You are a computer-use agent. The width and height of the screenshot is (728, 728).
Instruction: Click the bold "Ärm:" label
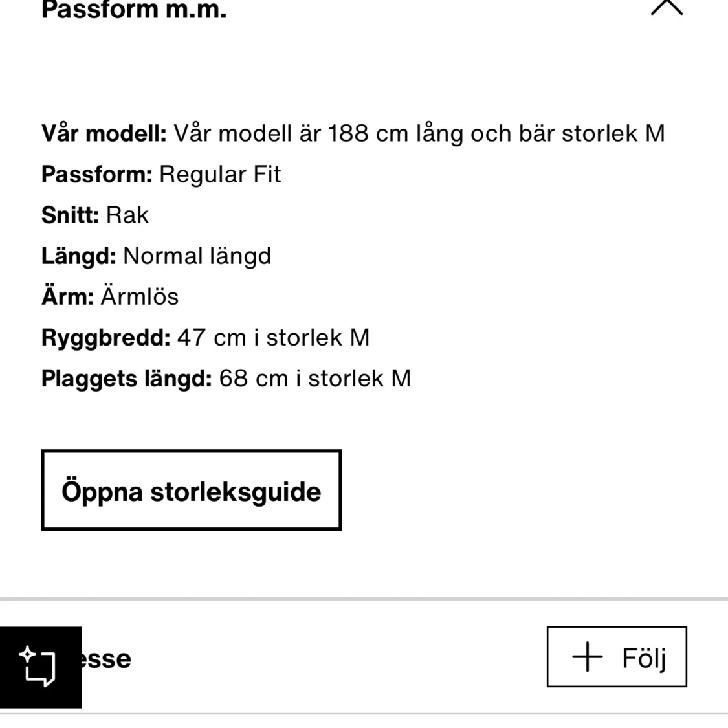point(67,296)
